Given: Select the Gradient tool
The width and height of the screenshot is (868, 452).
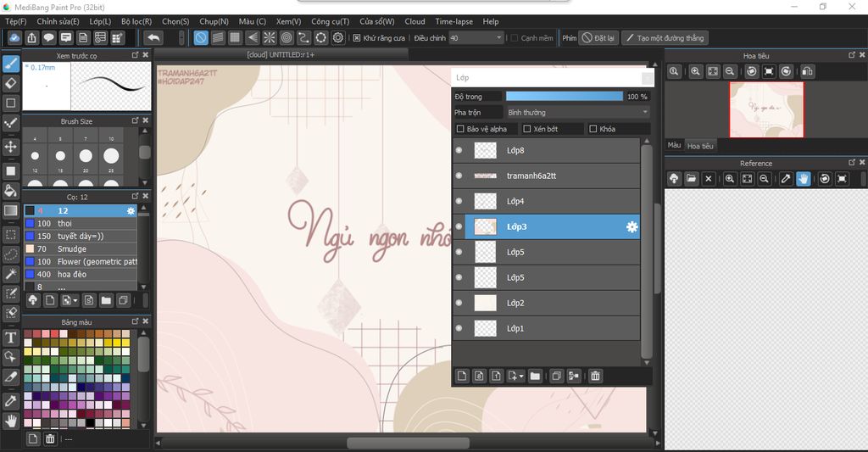Looking at the screenshot, I should tap(10, 210).
